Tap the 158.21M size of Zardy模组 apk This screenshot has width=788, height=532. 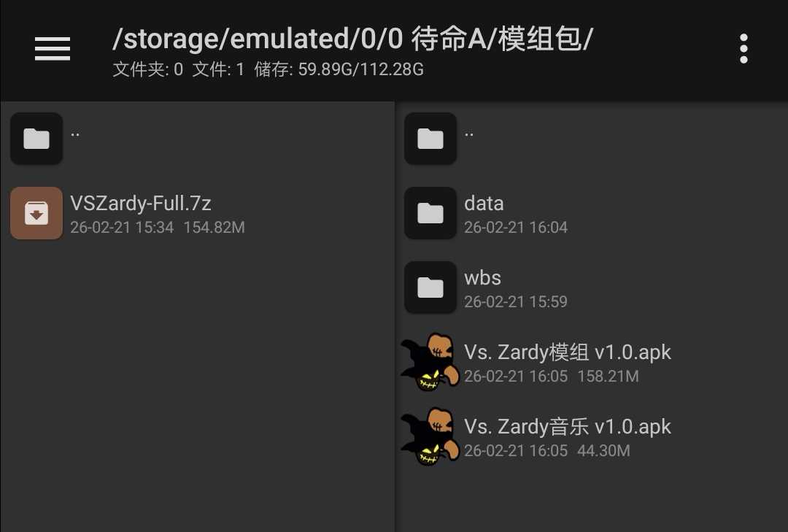(608, 377)
